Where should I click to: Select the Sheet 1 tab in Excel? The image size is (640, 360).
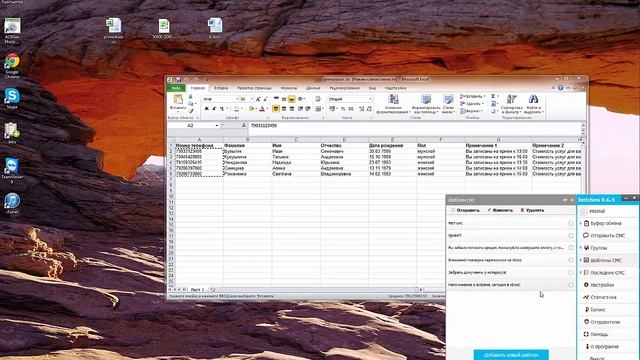tap(197, 289)
